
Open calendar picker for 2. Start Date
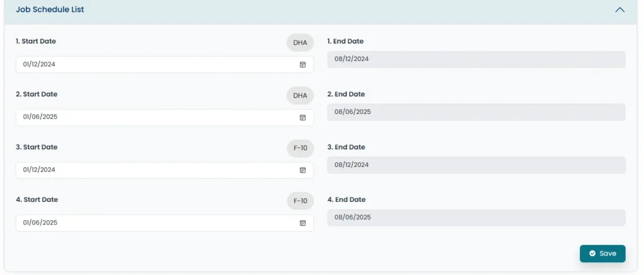coord(303,118)
